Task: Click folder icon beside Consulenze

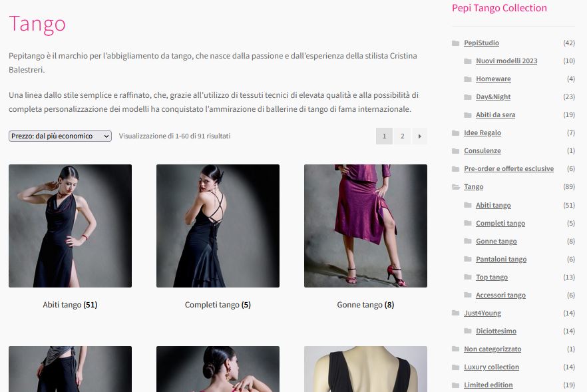Action: click(x=456, y=151)
